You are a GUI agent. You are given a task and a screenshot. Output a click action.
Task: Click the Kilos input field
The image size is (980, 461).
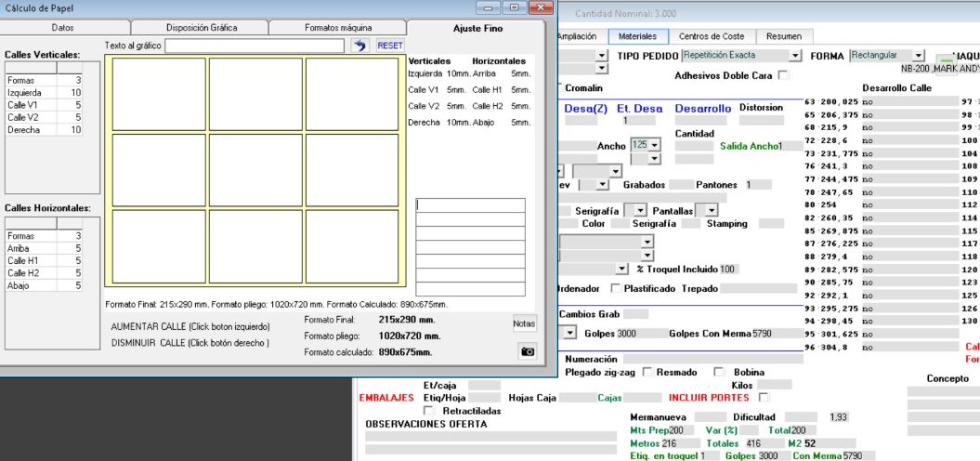[x=775, y=385]
